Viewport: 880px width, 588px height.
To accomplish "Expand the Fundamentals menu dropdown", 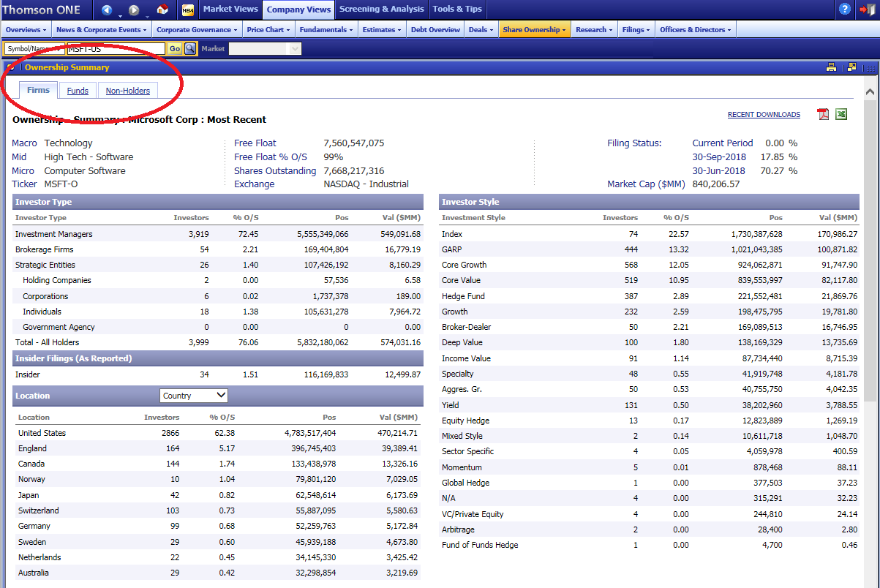I will (326, 30).
